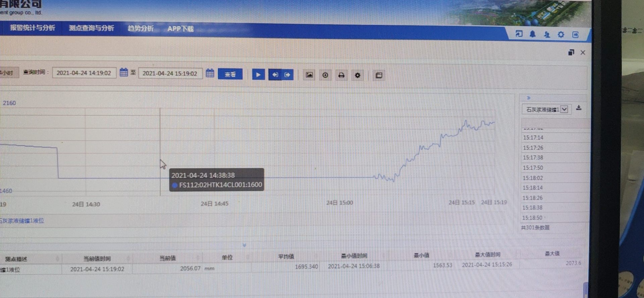Sort by 最大值时间 column header
This screenshot has height=298, width=644.
488,254
